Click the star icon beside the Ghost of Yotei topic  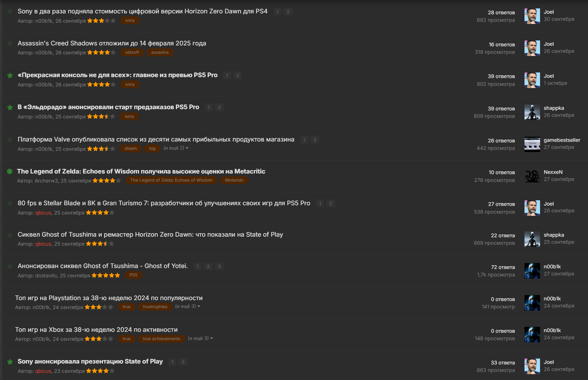click(x=10, y=266)
